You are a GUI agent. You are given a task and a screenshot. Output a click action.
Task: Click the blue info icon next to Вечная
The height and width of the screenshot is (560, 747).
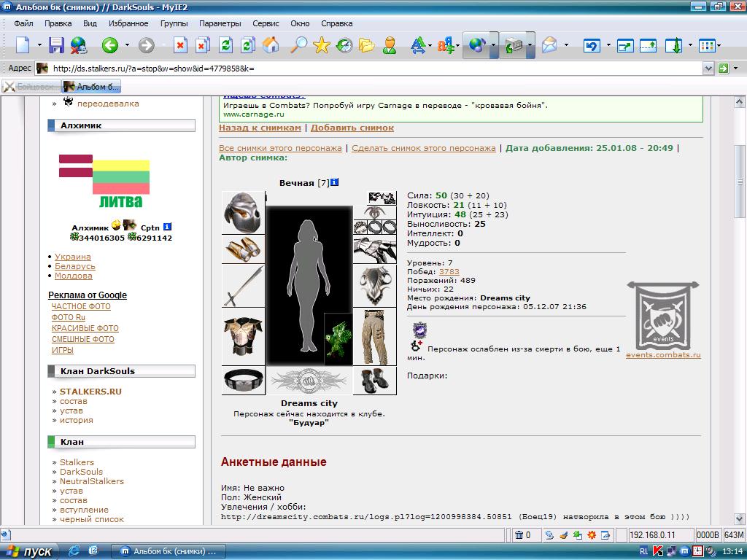(334, 182)
